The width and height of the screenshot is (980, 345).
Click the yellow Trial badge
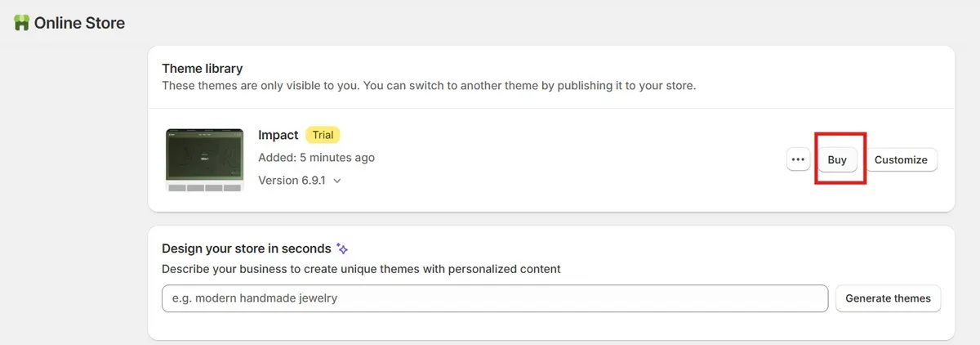point(323,135)
